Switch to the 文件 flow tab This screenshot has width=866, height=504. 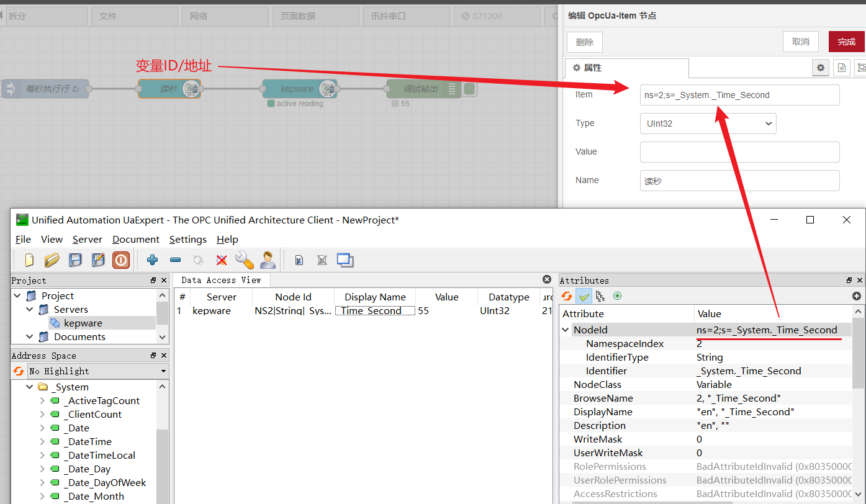(x=134, y=16)
